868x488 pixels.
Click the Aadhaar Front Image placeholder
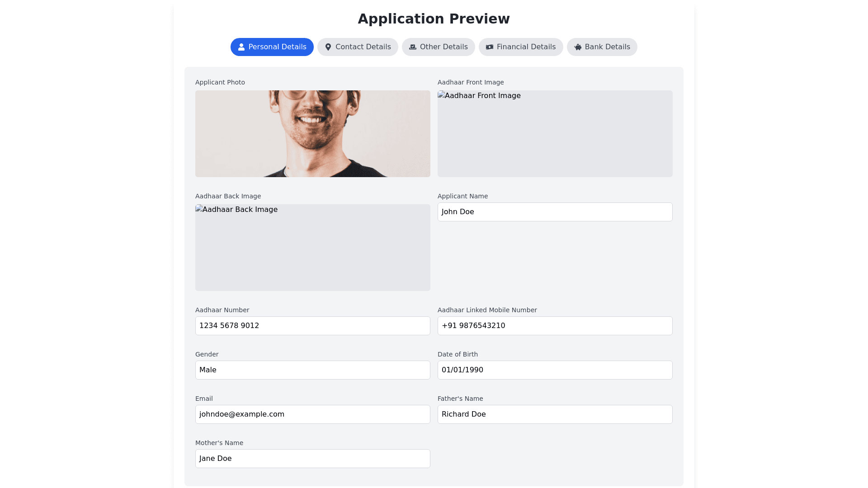pyautogui.click(x=555, y=134)
